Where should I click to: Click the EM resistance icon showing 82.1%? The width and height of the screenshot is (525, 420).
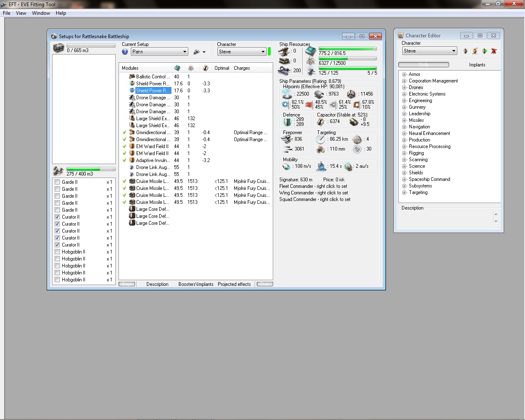point(285,105)
